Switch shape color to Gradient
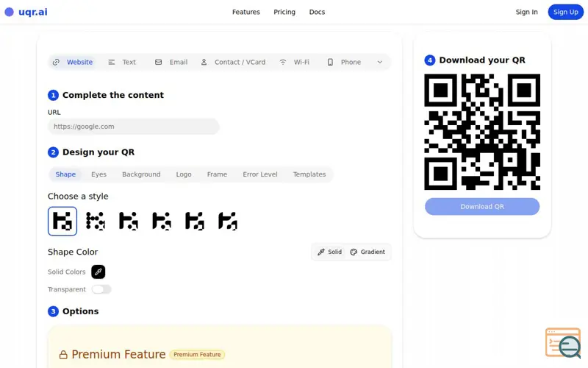Image resolution: width=588 pixels, height=368 pixels. [x=367, y=252]
